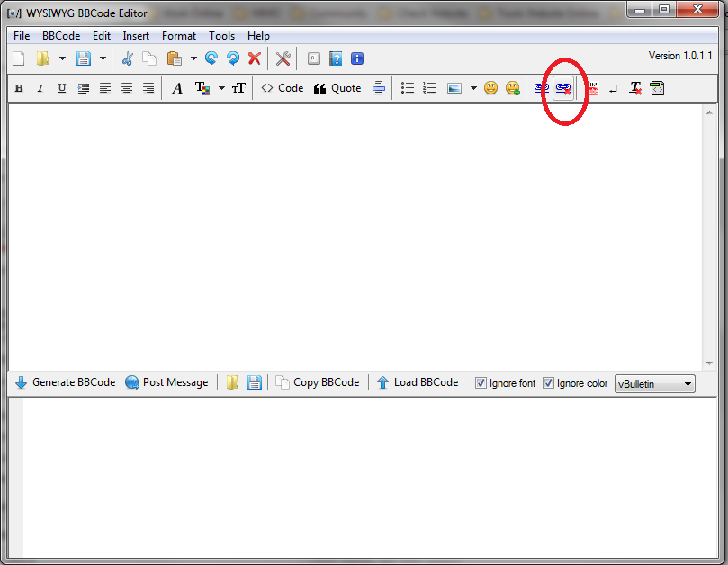The image size is (728, 565).
Task: Insert an image with the picture icon
Action: click(x=454, y=88)
